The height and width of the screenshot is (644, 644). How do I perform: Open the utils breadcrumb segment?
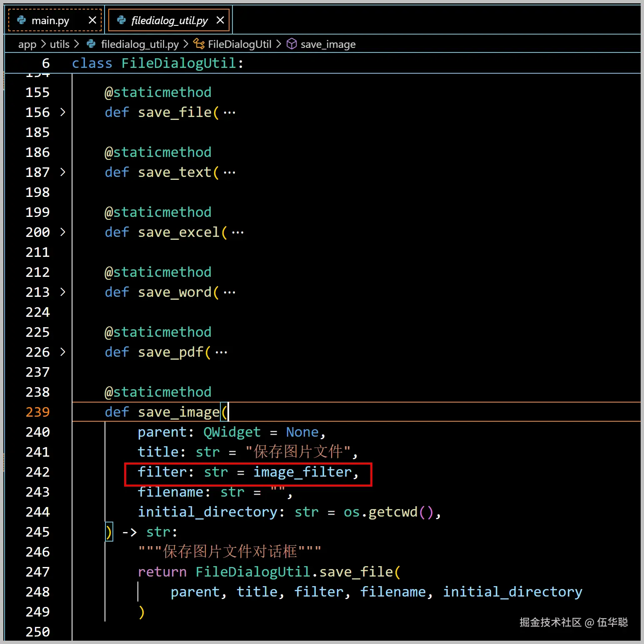[60, 44]
